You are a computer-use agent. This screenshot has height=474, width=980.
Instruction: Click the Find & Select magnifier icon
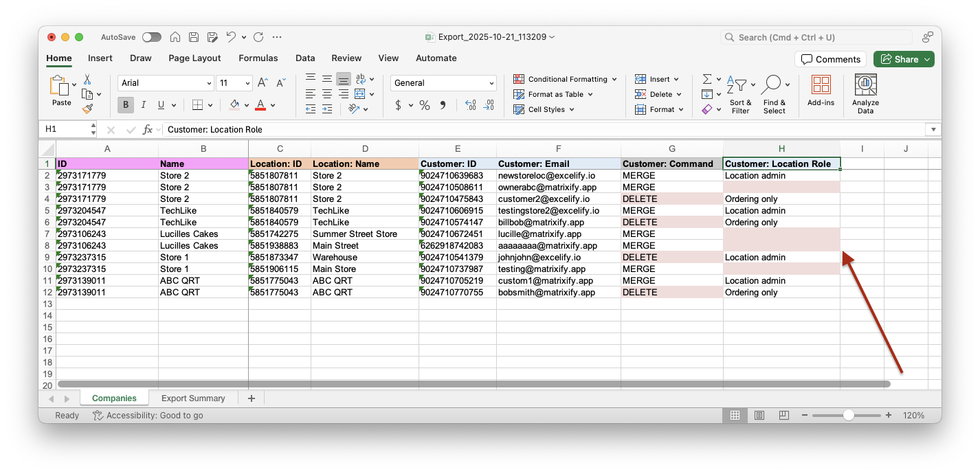pos(771,85)
